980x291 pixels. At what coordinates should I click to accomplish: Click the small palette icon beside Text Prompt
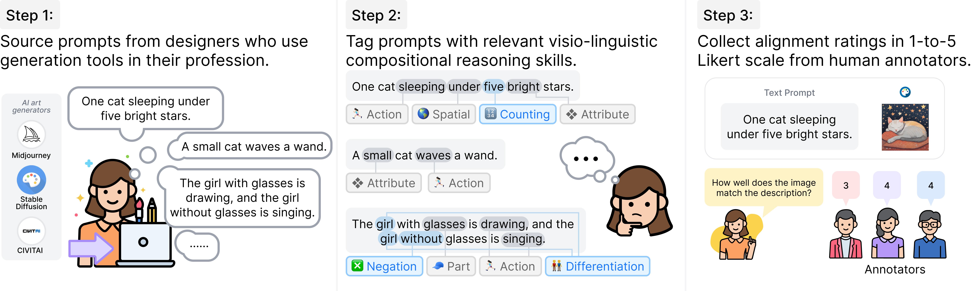point(905,92)
